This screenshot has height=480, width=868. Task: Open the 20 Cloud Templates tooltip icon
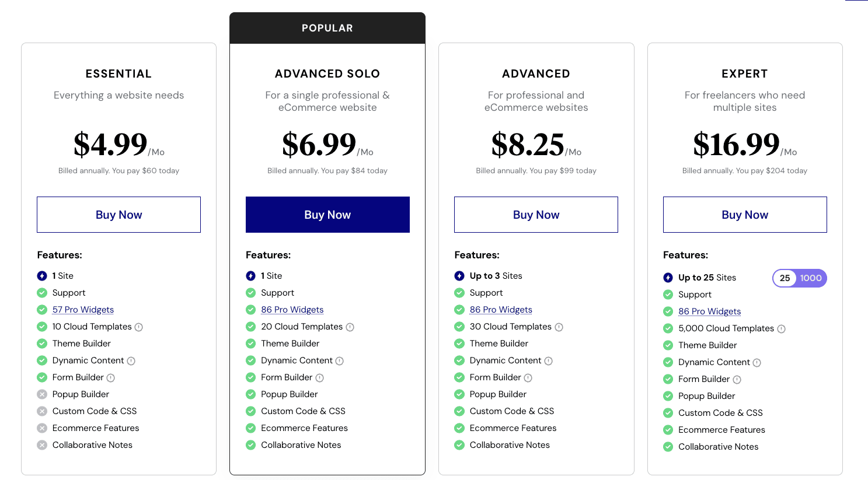tap(349, 327)
